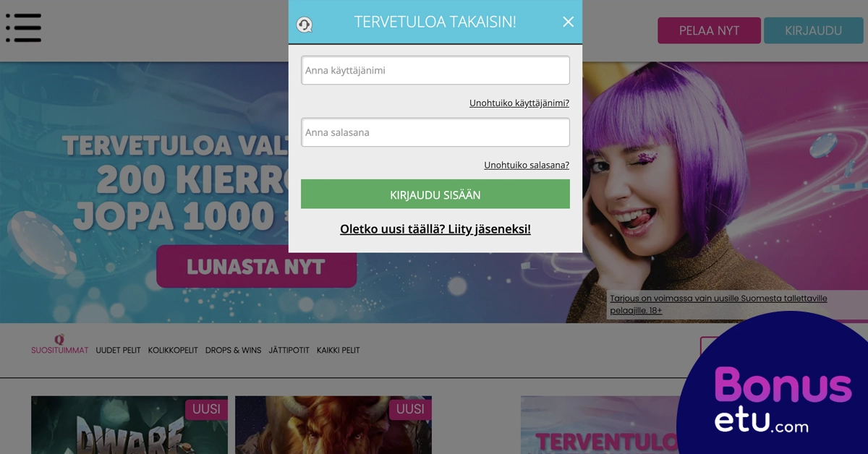Focus the Anna käyttäjänimi username field
This screenshot has width=868, height=454.
(x=435, y=71)
